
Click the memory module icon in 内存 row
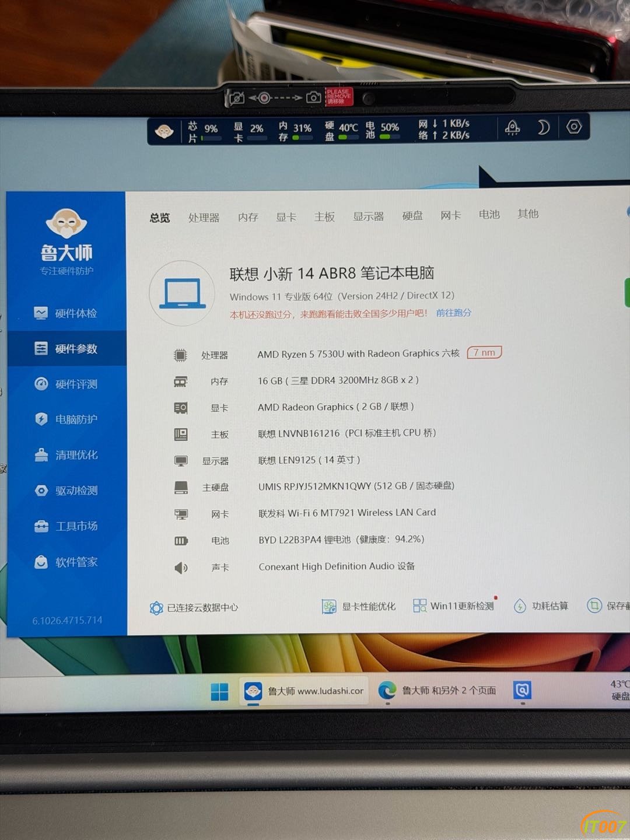180,381
